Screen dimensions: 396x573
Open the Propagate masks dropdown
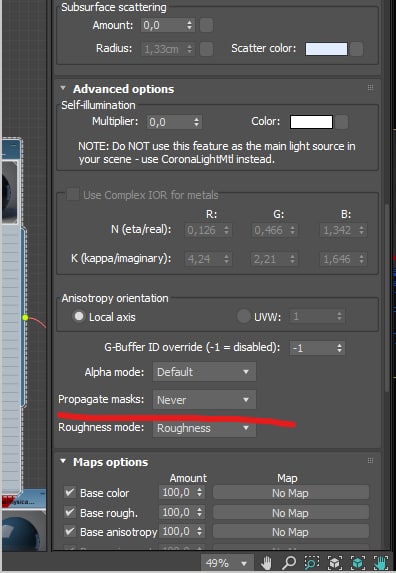(204, 400)
